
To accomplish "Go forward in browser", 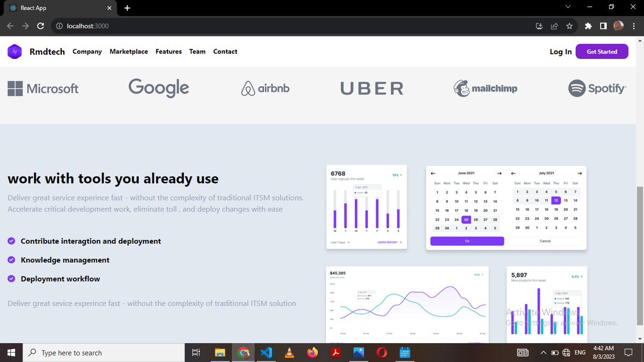I will tap(25, 26).
